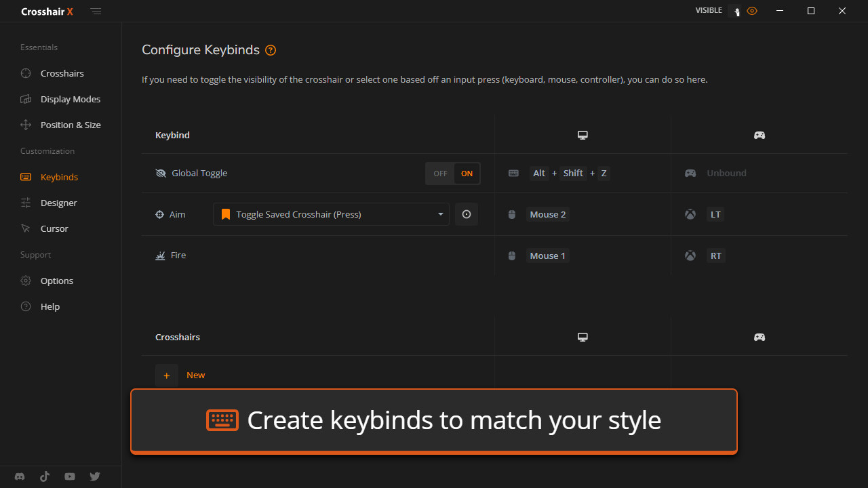Edit the Alt + Shift + Z keyboard binding

tap(572, 174)
